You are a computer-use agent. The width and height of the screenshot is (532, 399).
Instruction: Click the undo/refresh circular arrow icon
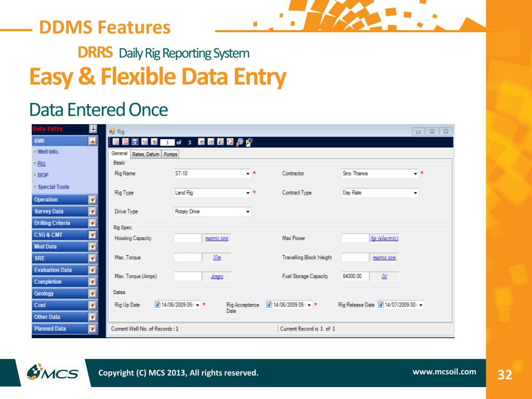(x=230, y=142)
